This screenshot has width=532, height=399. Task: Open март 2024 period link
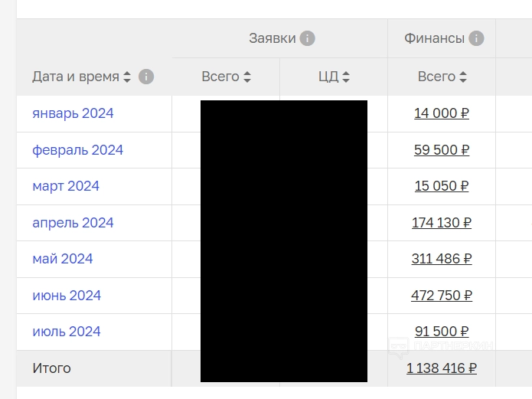[x=66, y=186]
